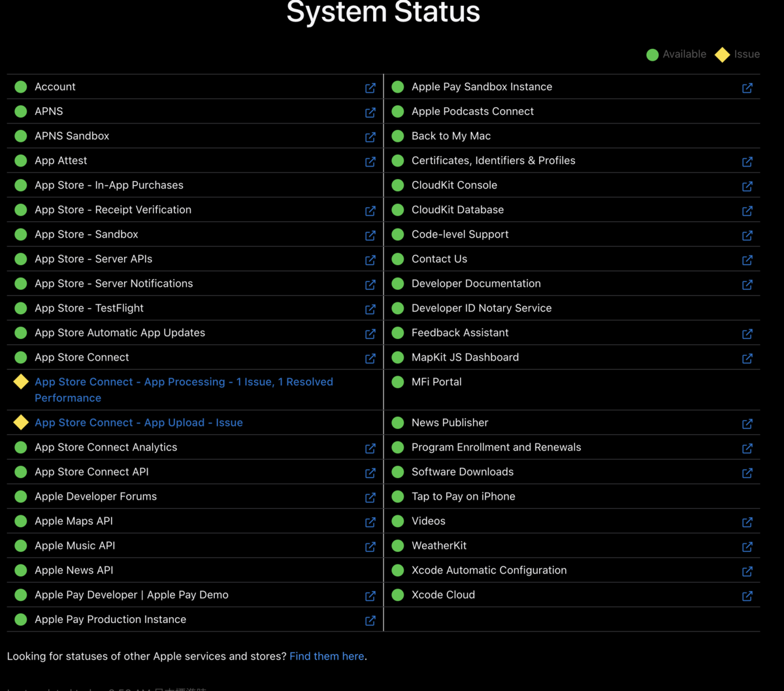Expand App Store Connect - App Processing issue
The height and width of the screenshot is (691, 784).
click(184, 390)
